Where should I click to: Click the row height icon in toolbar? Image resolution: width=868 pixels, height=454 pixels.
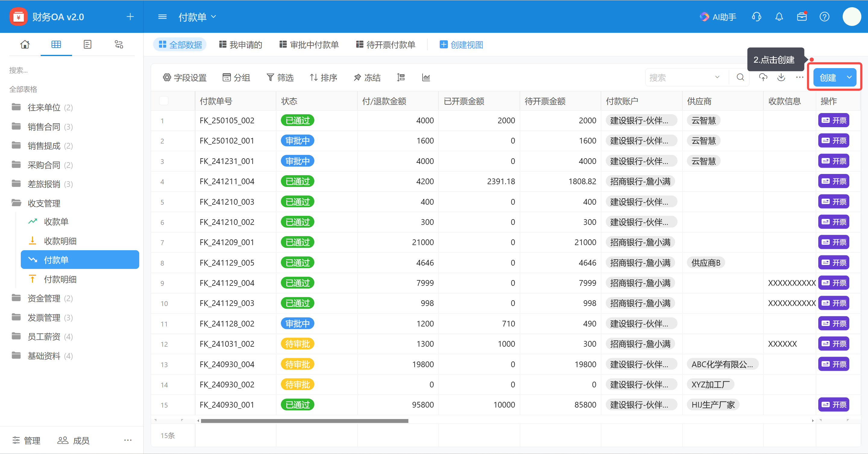401,77
